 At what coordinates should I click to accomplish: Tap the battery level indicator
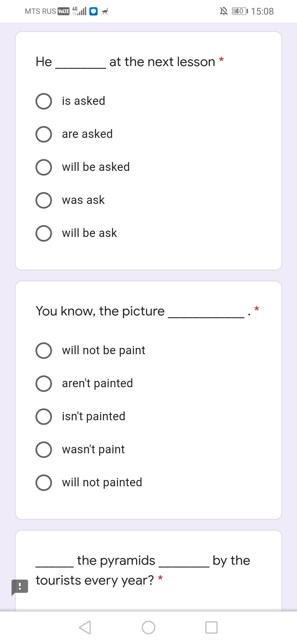point(240,11)
